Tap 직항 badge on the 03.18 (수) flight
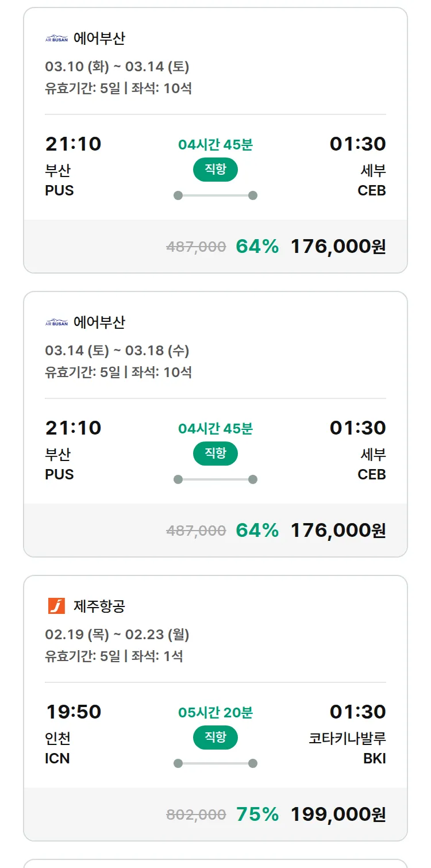431x868 pixels. [215, 454]
